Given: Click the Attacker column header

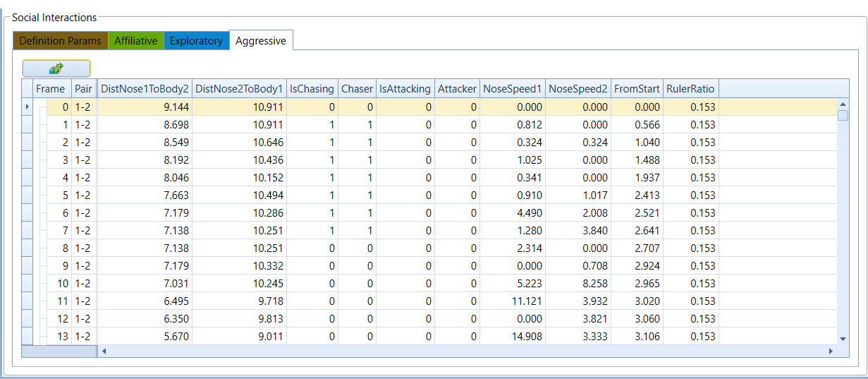Looking at the screenshot, I should [457, 89].
